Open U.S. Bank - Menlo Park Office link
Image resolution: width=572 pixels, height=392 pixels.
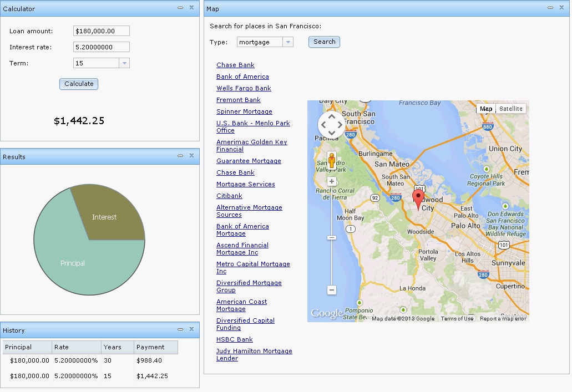tap(253, 126)
